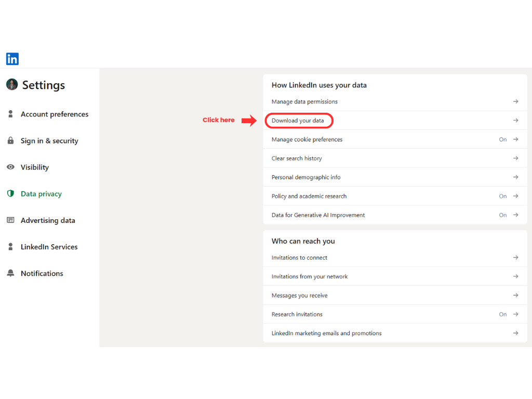
Task: Open Personal demographic info
Action: tap(395, 177)
